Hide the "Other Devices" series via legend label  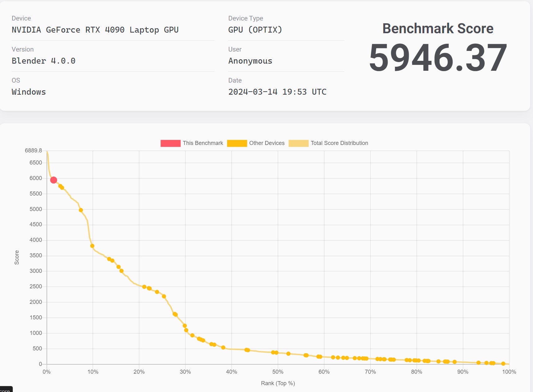[x=266, y=143]
